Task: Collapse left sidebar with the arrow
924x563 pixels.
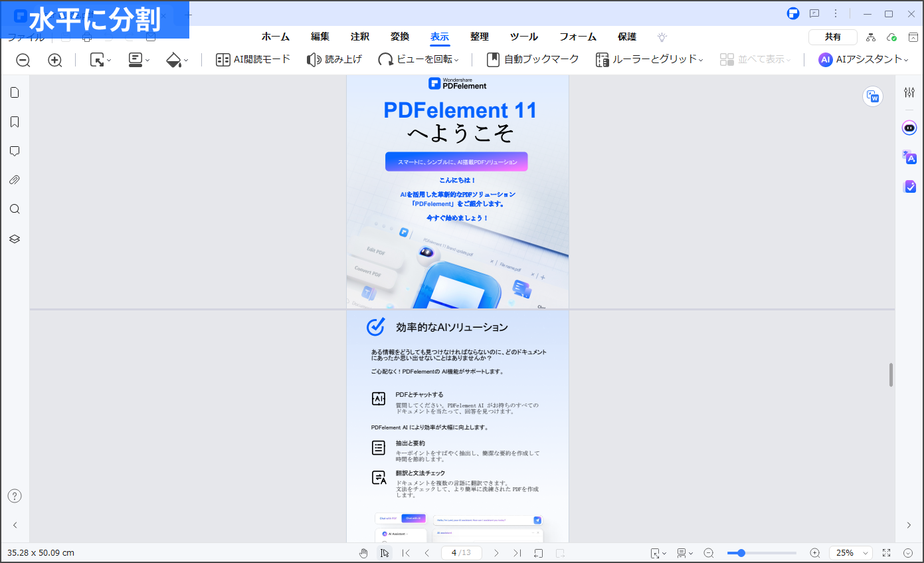Action: (15, 525)
